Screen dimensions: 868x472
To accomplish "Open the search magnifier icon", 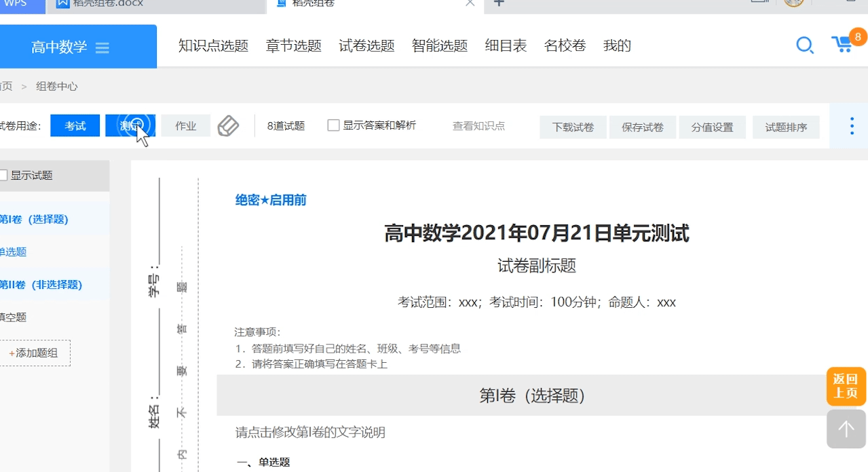I will tap(805, 45).
